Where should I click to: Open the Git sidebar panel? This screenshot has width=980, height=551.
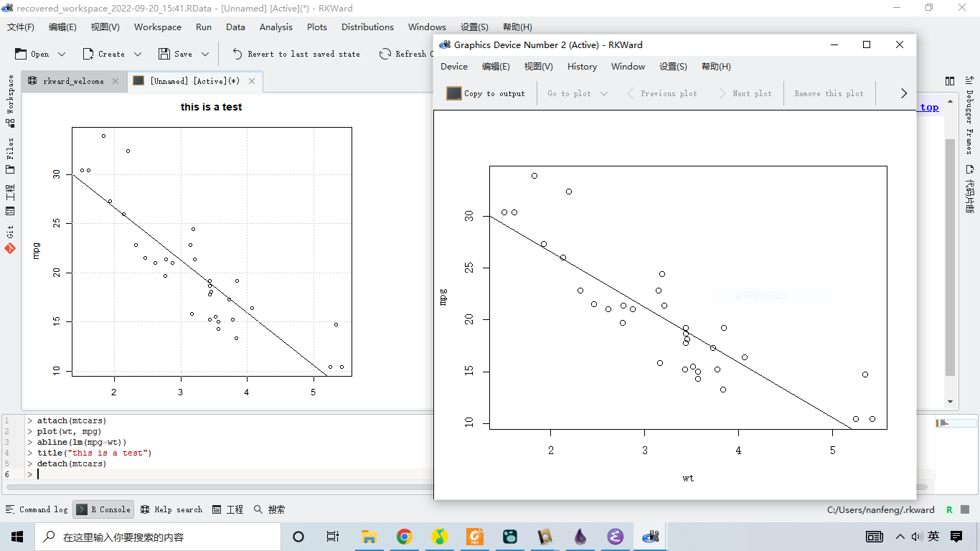pyautogui.click(x=10, y=241)
